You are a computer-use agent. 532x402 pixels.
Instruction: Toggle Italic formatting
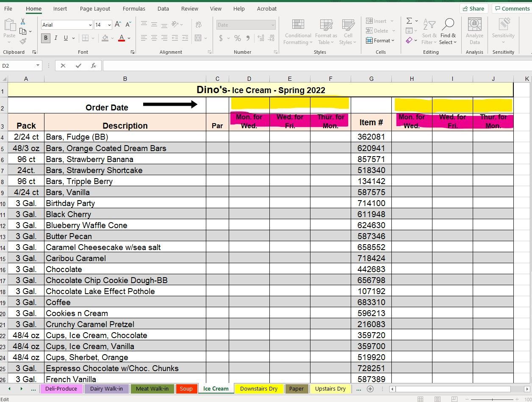click(x=55, y=38)
